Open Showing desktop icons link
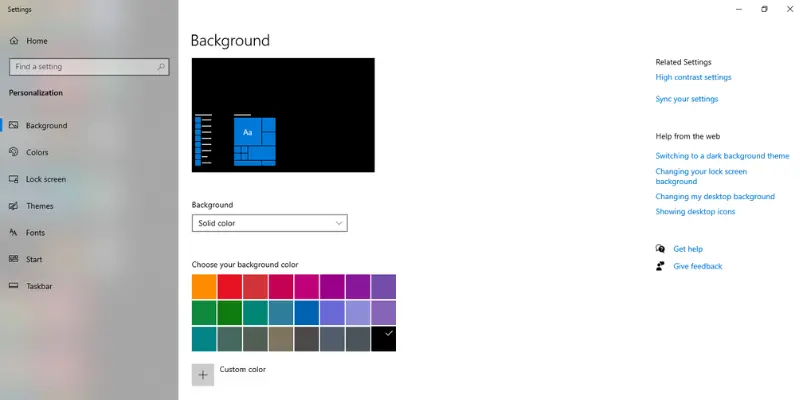 coord(695,211)
